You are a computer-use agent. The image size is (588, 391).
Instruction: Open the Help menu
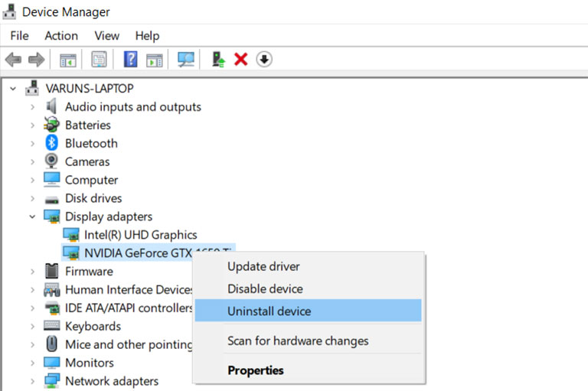147,36
